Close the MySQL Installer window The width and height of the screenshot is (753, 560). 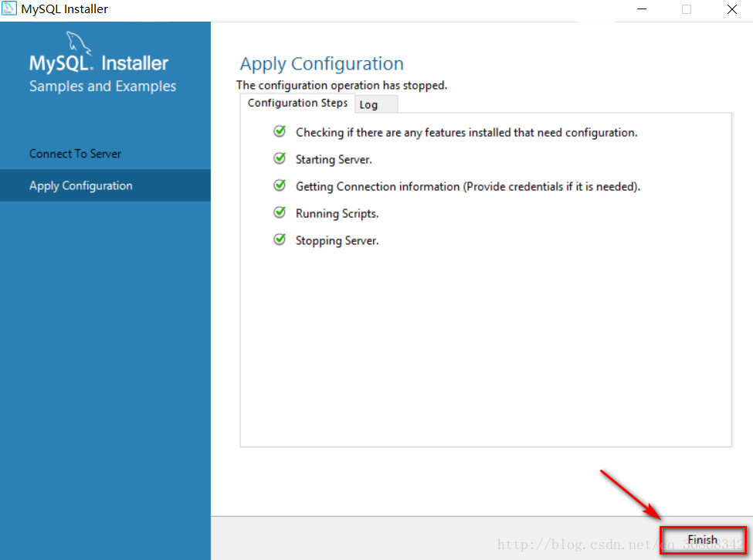tap(732, 9)
